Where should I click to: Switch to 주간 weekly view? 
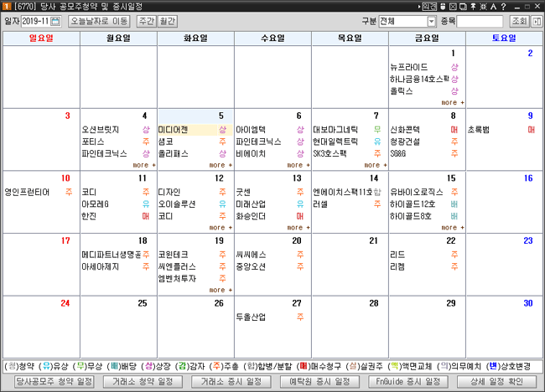(146, 20)
